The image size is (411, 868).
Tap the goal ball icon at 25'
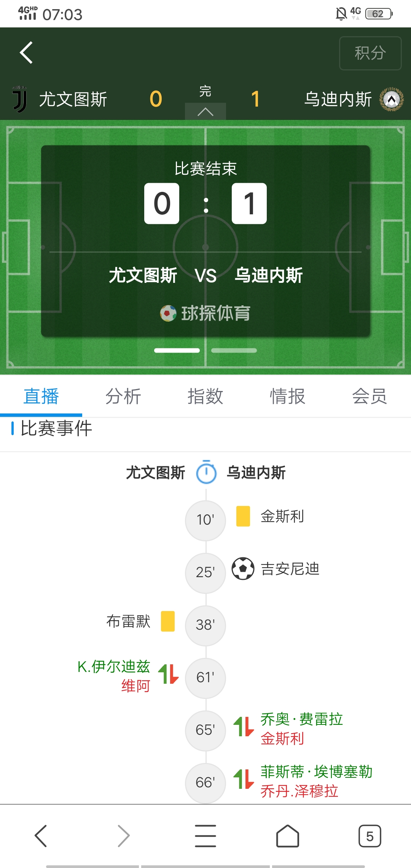(x=243, y=568)
